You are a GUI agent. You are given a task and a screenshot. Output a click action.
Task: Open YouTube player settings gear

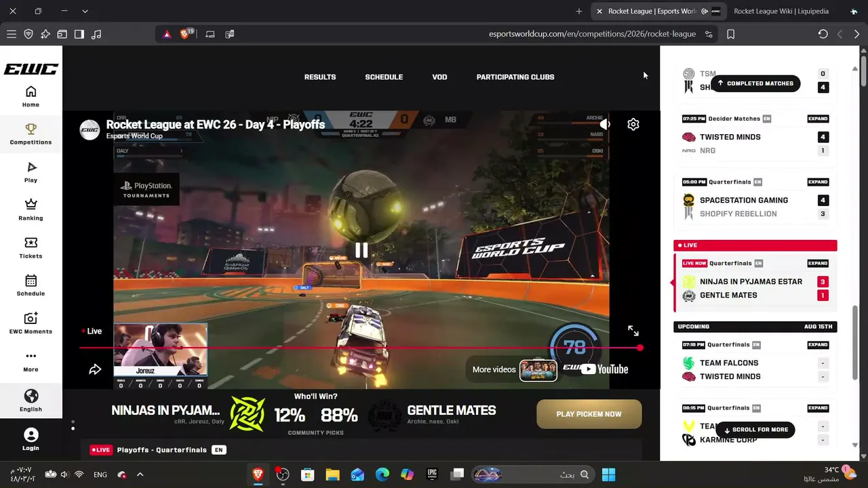(633, 125)
